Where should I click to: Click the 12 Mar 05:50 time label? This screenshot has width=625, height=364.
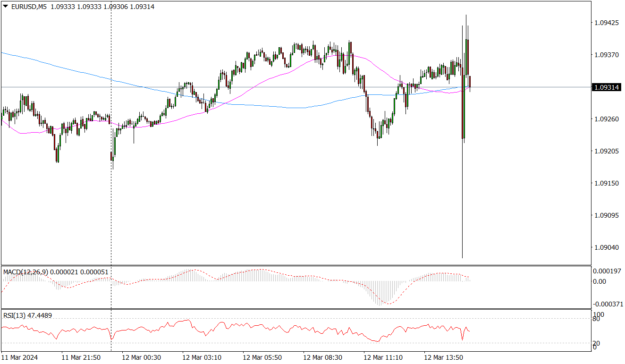[x=262, y=357]
